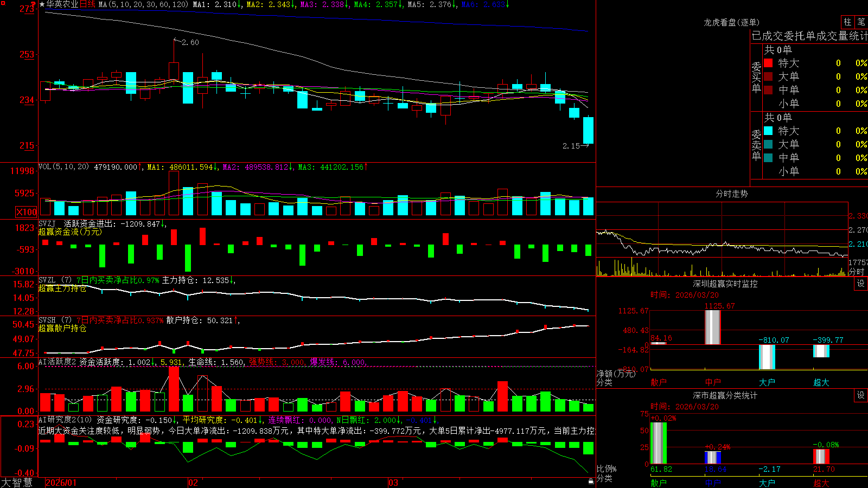This screenshot has width=868, height=488.
Task: Click the AI研究度2(10) indicator name
Action: point(65,420)
